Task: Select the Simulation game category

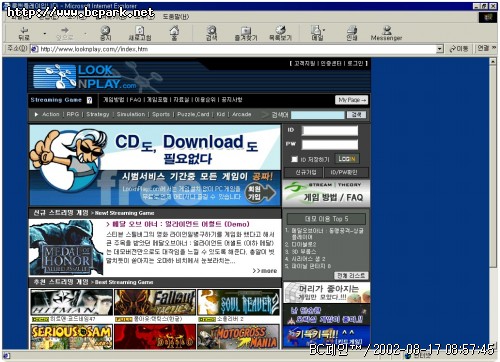Action: 131,114
